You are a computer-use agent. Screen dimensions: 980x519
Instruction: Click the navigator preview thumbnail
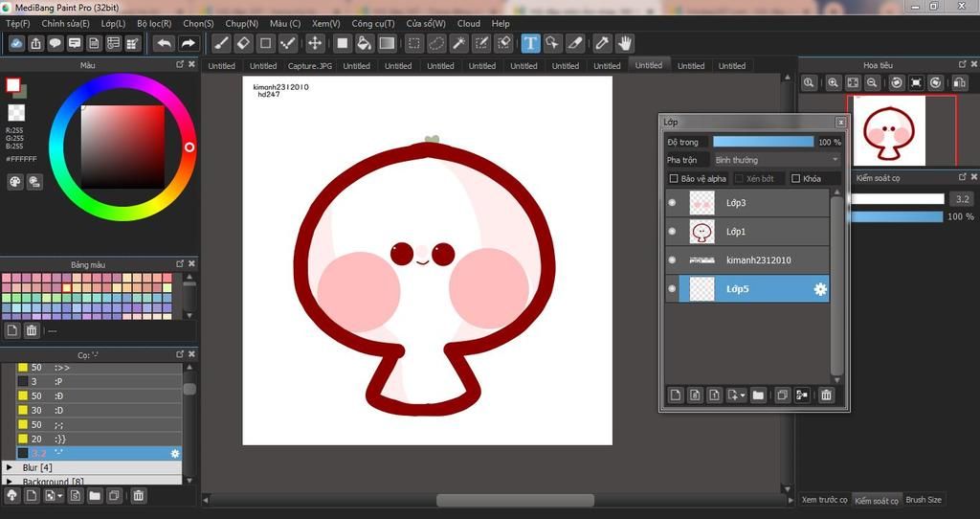coord(889,130)
